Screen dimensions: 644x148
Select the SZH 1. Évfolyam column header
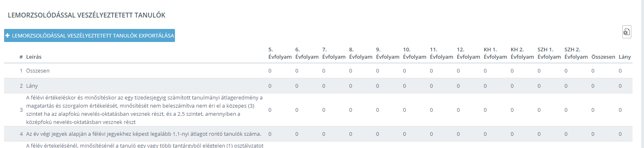tap(549, 53)
